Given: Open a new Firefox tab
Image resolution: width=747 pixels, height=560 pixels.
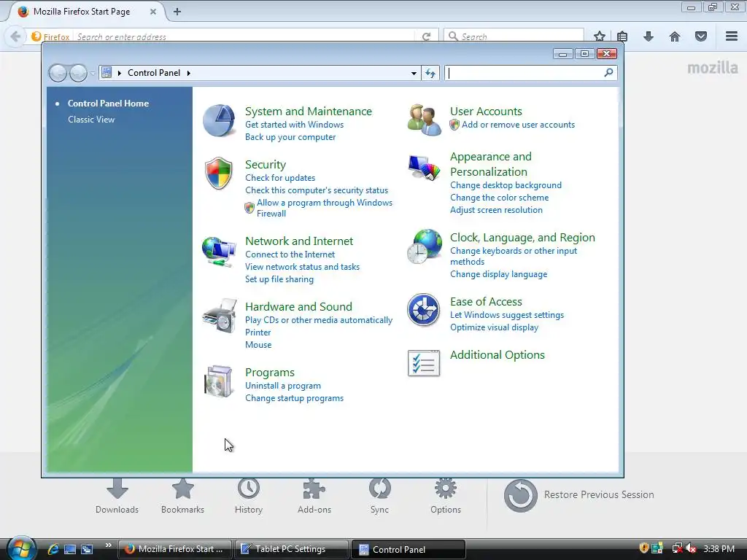Looking at the screenshot, I should click(177, 12).
